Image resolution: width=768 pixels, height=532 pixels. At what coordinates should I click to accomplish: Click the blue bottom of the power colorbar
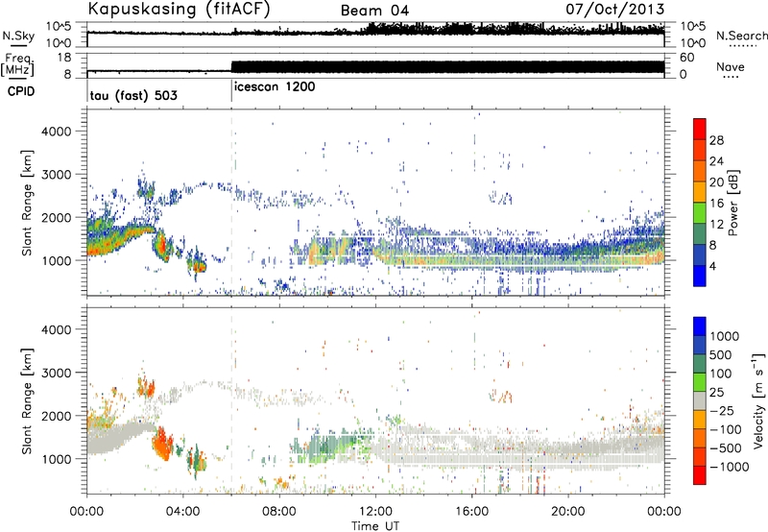coord(700,276)
